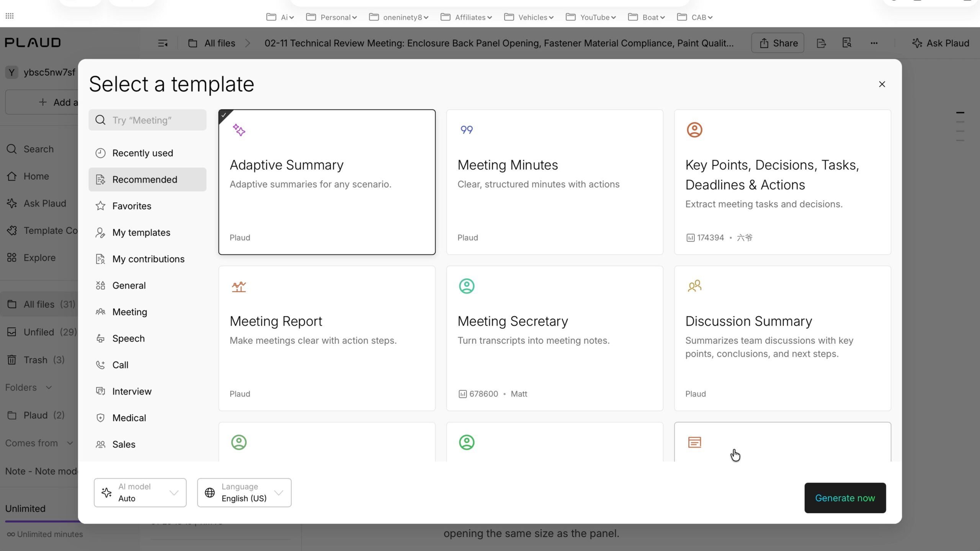Switch to the Favorites category
Viewport: 980px width, 551px height.
click(132, 206)
